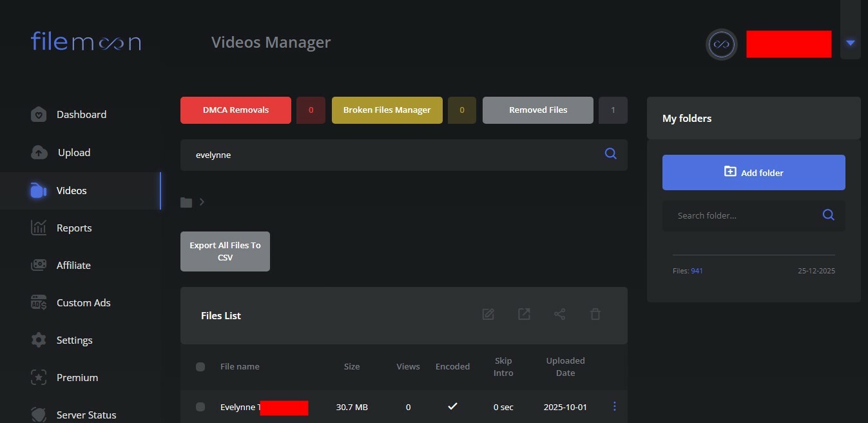Select the Evelynne file row checkbox
The height and width of the screenshot is (423, 868).
point(200,407)
